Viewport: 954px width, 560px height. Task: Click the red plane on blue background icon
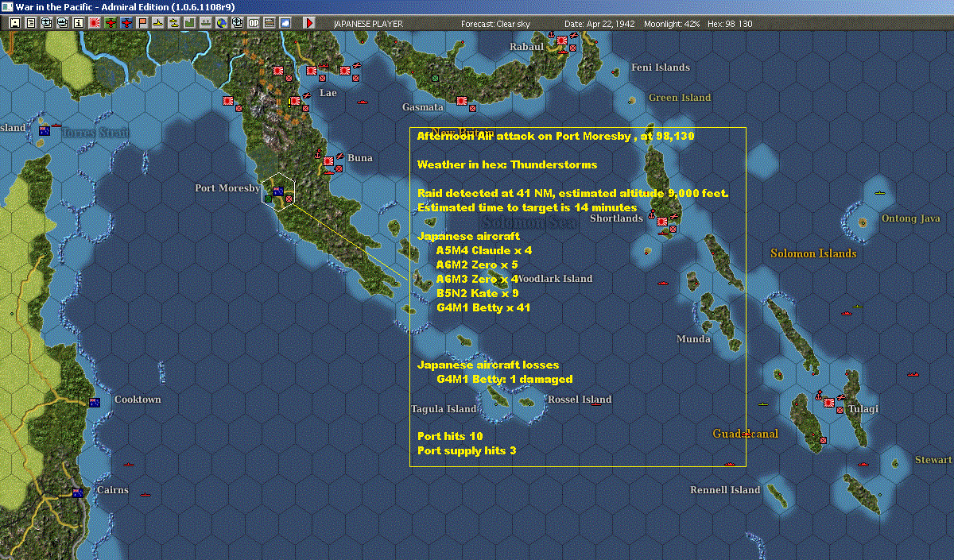pos(126,23)
